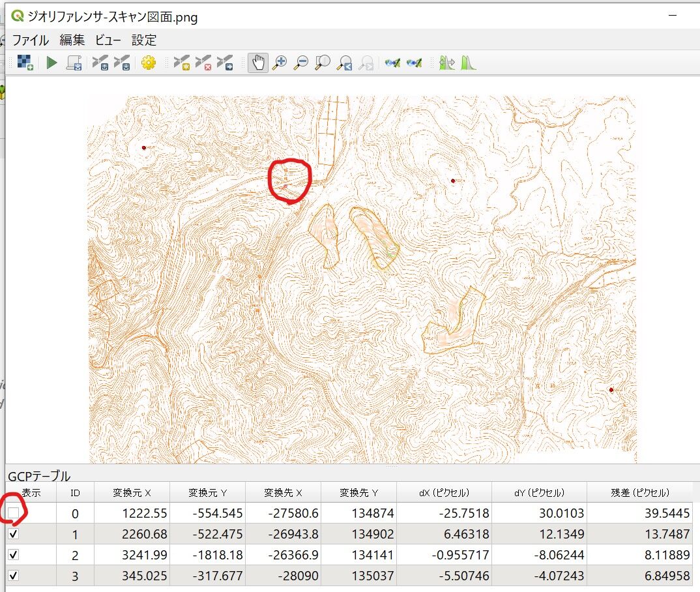Select the residual cell 8.11889
Image resolution: width=700 pixels, height=592 pixels.
coord(640,555)
